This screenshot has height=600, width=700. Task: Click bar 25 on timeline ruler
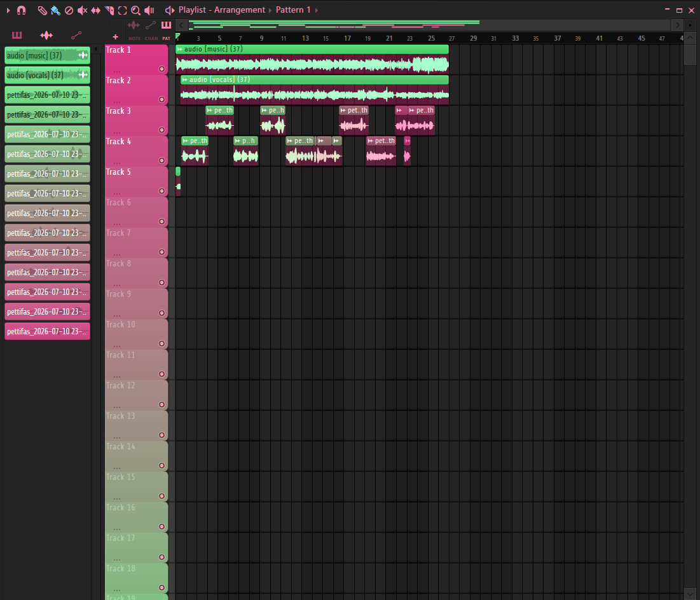[431, 38]
